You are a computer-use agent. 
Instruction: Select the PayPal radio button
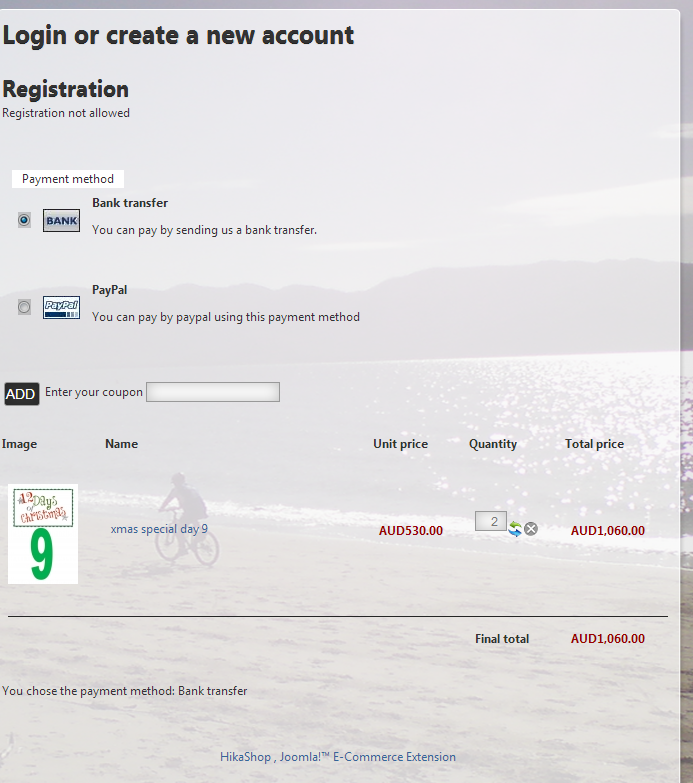tap(24, 307)
